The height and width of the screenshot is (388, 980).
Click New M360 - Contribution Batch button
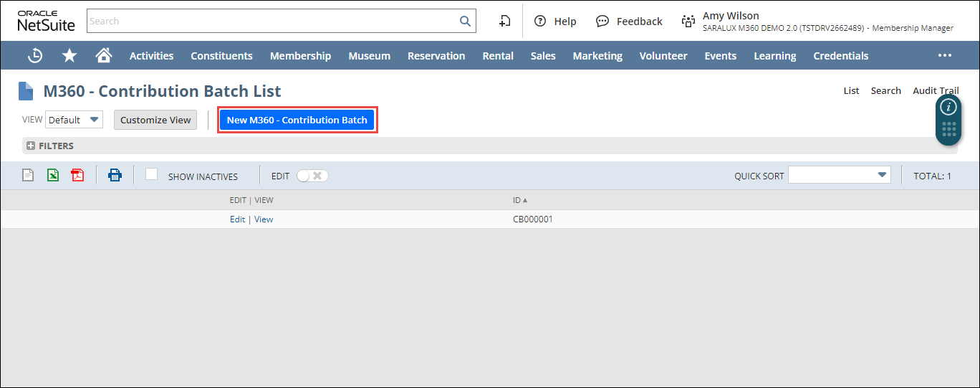click(x=297, y=120)
